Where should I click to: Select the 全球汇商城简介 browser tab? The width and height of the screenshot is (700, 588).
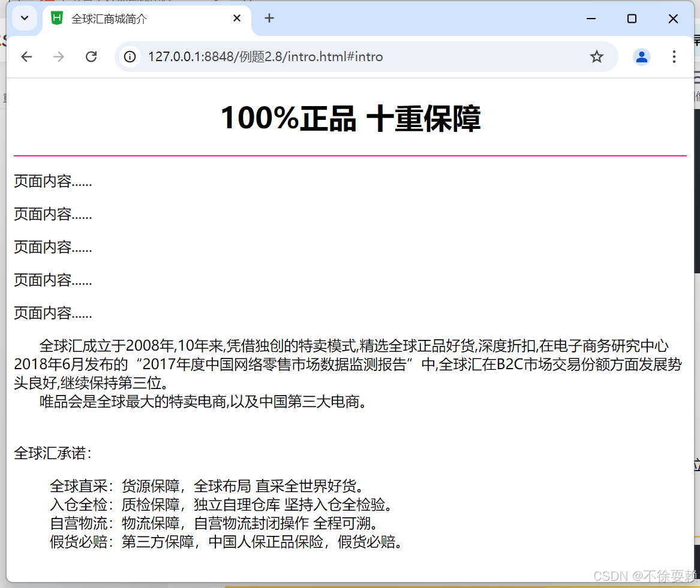pos(147,19)
